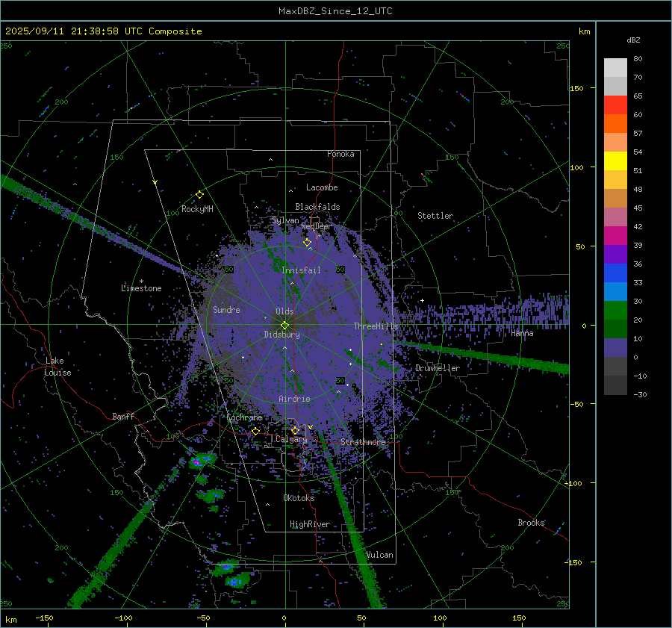Click the 80 value on the dBZ legend
The width and height of the screenshot is (672, 628).
[x=638, y=59]
